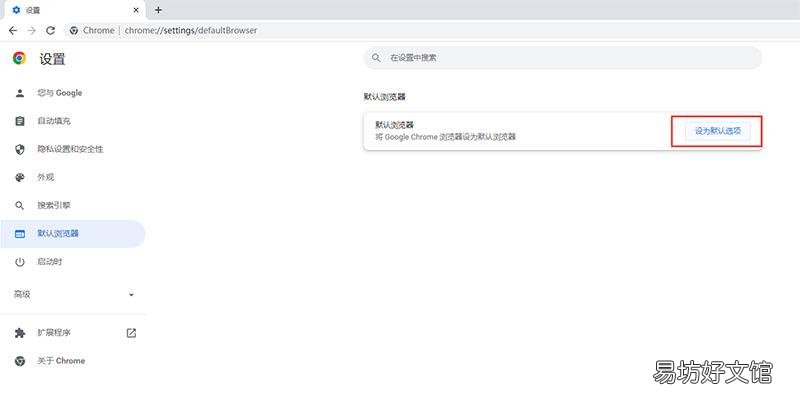Click the person icon for 您与 Google

coord(20,93)
